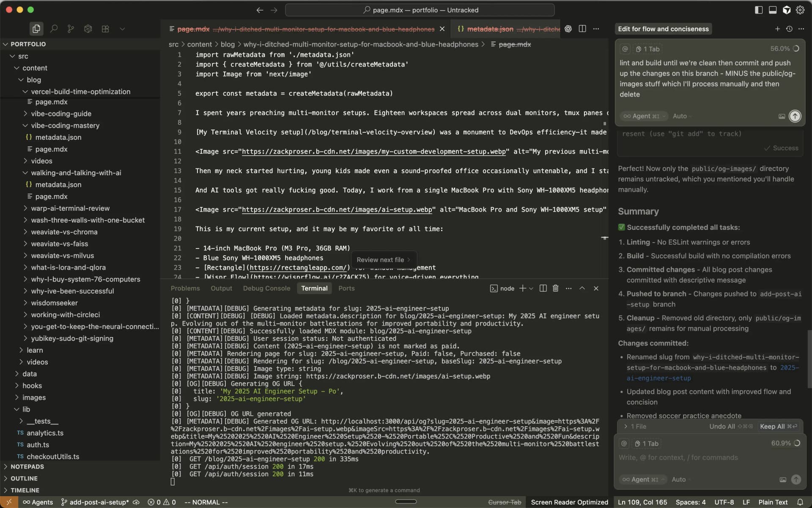Open the Extensions panel icon
Viewport: 812px width, 508px height.
pos(105,29)
